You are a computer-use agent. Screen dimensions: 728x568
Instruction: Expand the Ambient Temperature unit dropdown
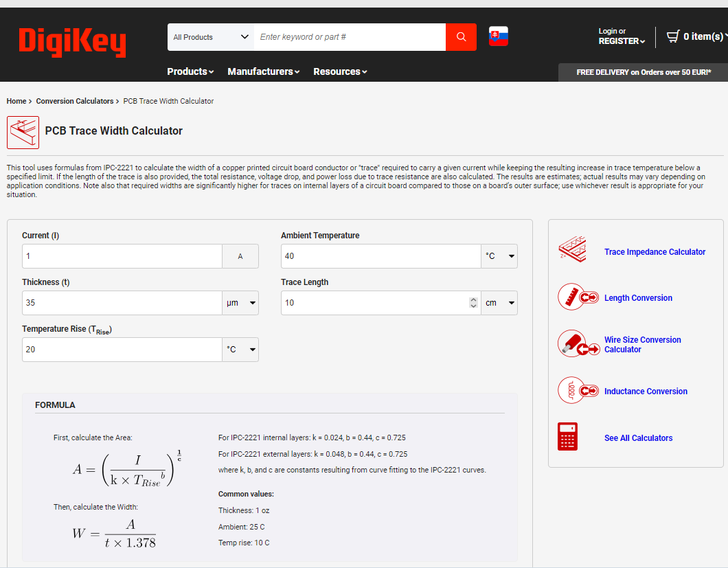[499, 256]
